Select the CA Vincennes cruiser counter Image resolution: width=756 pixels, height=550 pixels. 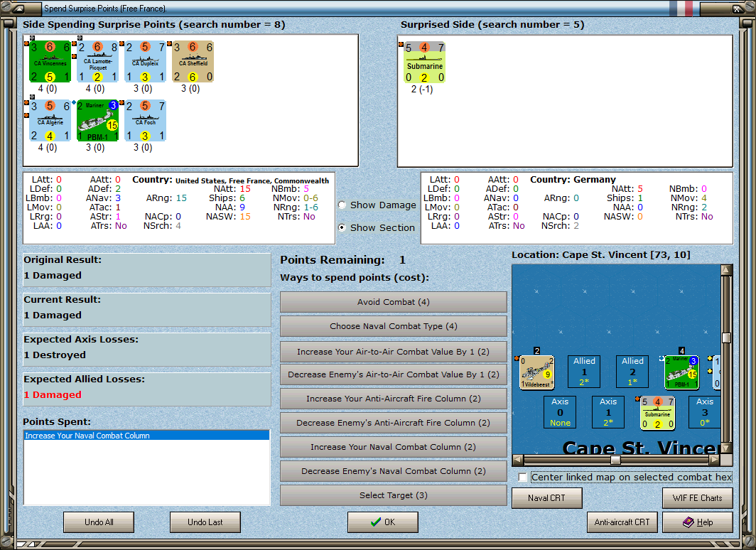coord(50,62)
